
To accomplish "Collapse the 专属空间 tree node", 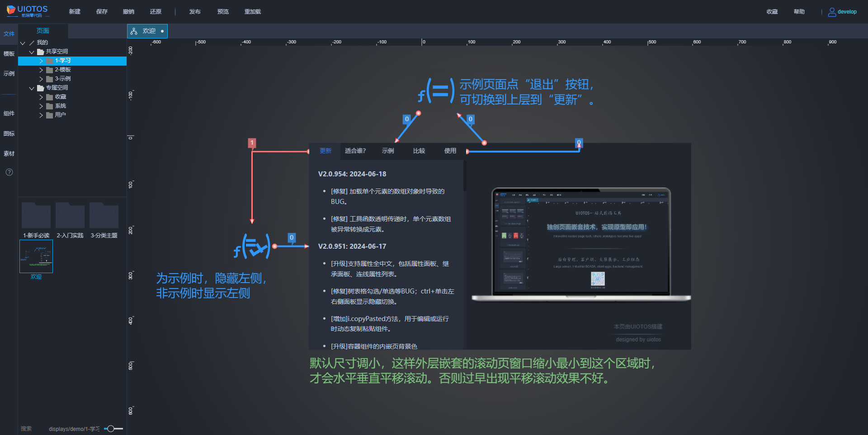I will pos(32,88).
